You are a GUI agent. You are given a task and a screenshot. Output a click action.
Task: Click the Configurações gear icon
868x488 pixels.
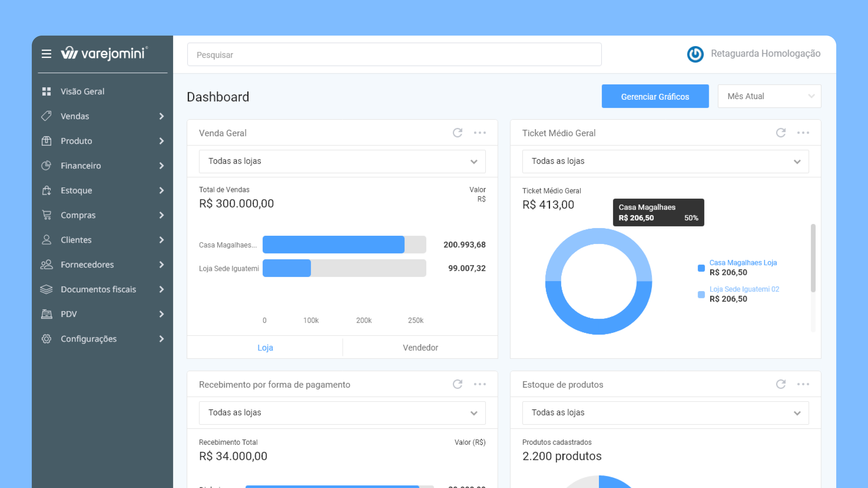[x=46, y=339]
